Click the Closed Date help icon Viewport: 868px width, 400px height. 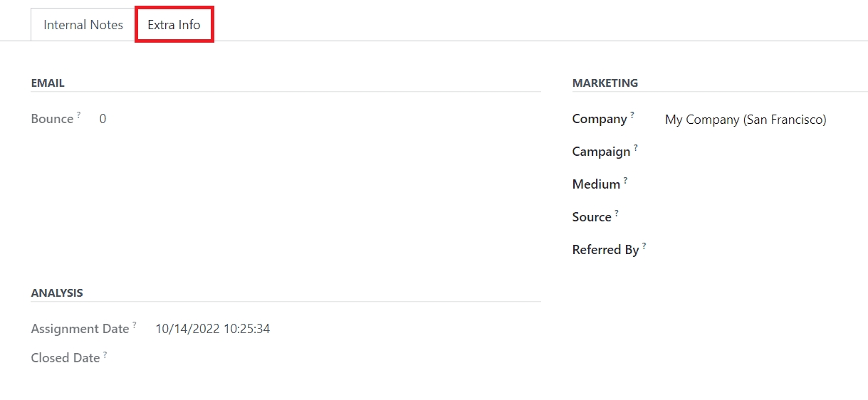105,354
